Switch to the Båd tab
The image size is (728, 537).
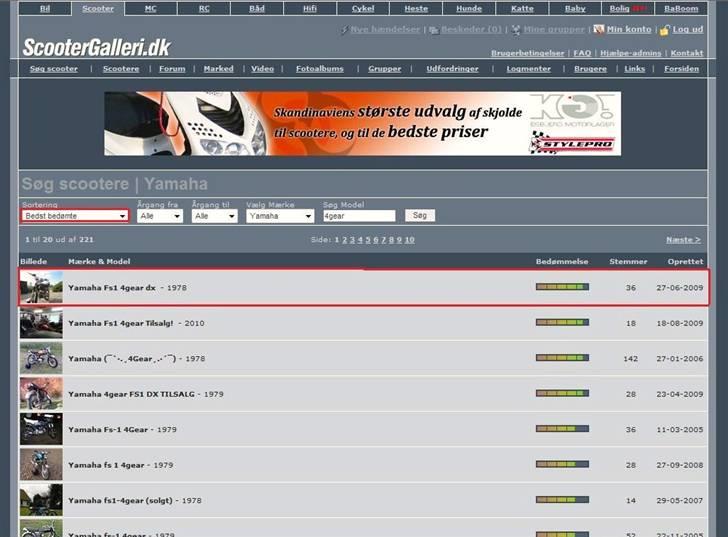point(257,8)
